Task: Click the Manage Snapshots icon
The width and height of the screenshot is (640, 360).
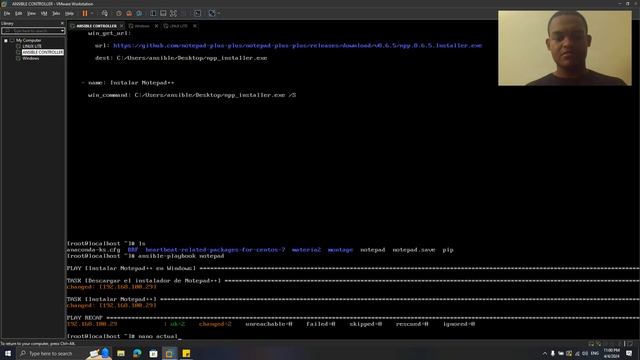Action: pos(139,13)
